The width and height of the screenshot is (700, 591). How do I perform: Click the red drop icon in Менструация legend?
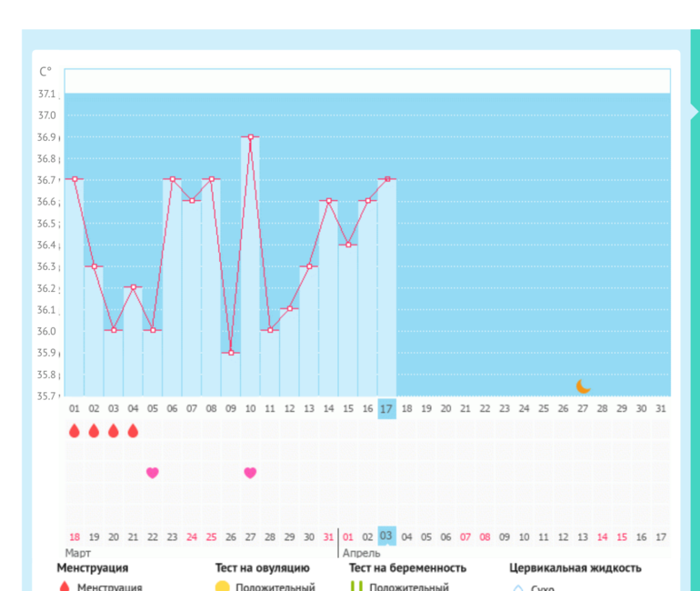click(x=64, y=586)
